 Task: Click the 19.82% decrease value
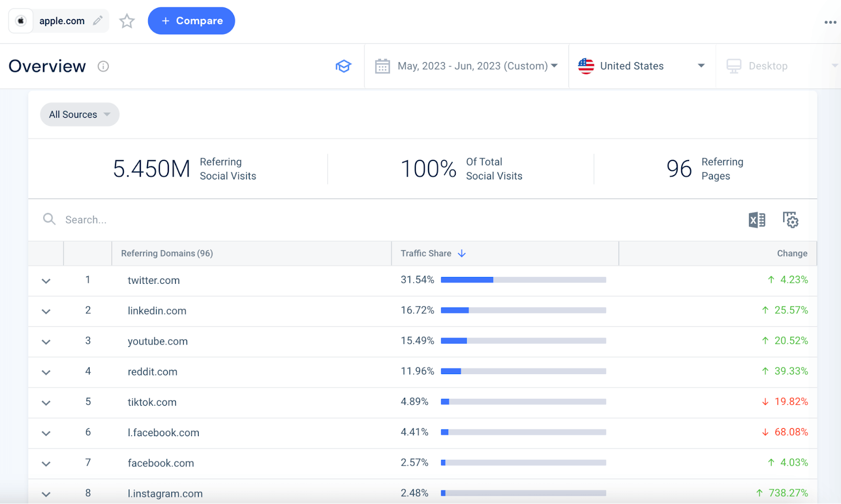tap(791, 402)
